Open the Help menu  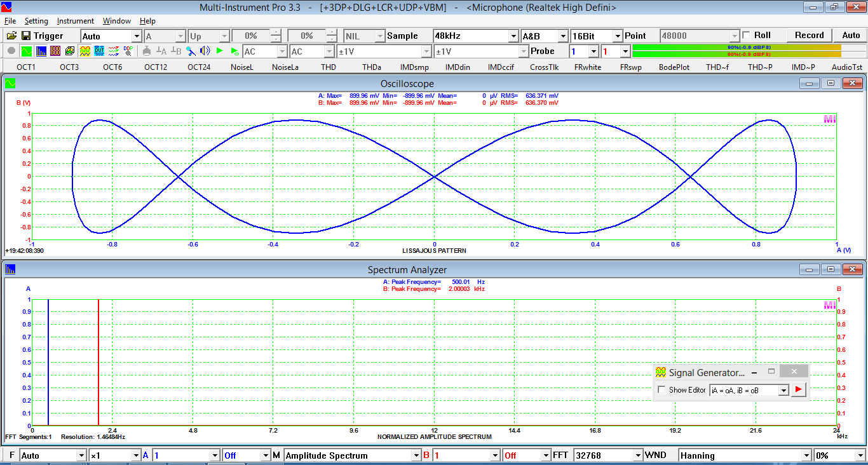pyautogui.click(x=147, y=21)
